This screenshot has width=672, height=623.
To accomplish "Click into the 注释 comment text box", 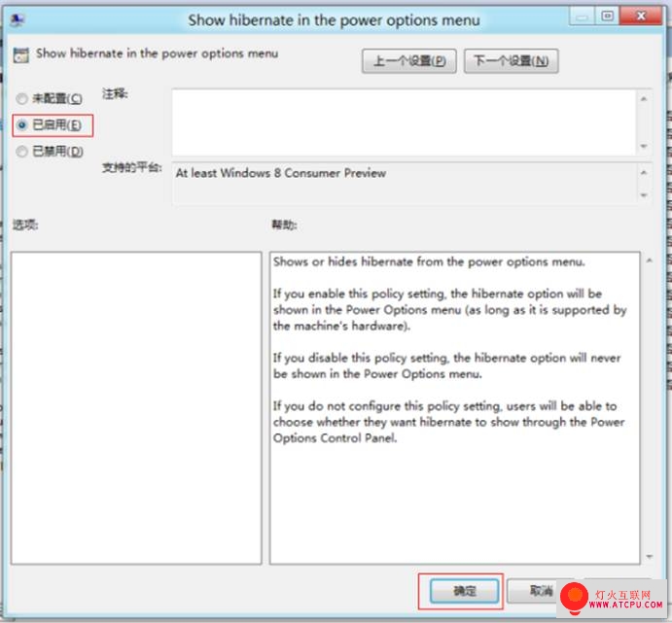I will pos(404,122).
